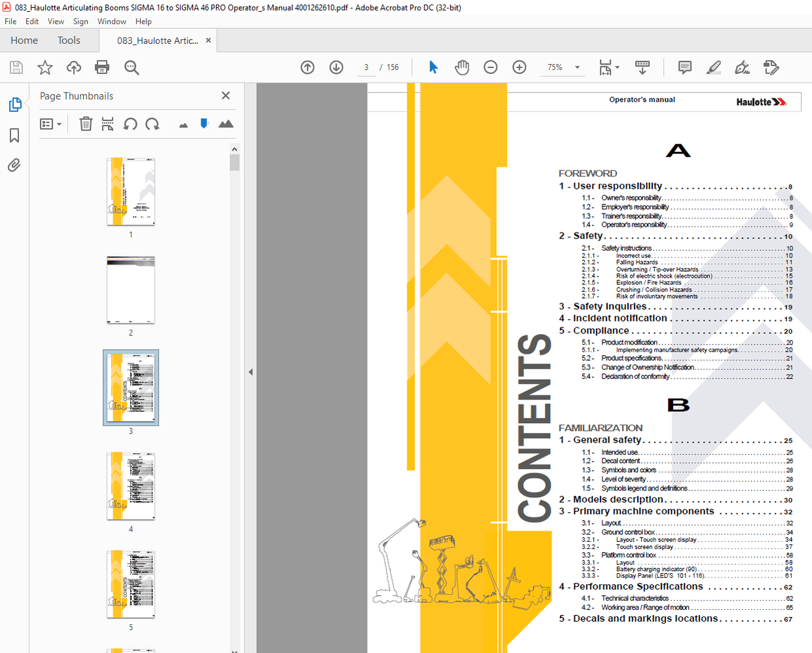Collapse the navigation pane with arrow
The width and height of the screenshot is (812, 653).
250,372
